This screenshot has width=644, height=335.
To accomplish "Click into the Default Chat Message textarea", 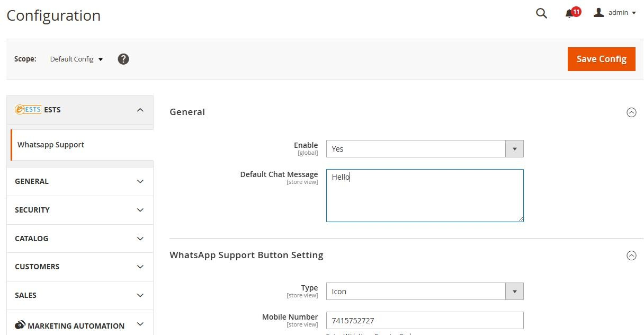I will (x=425, y=196).
